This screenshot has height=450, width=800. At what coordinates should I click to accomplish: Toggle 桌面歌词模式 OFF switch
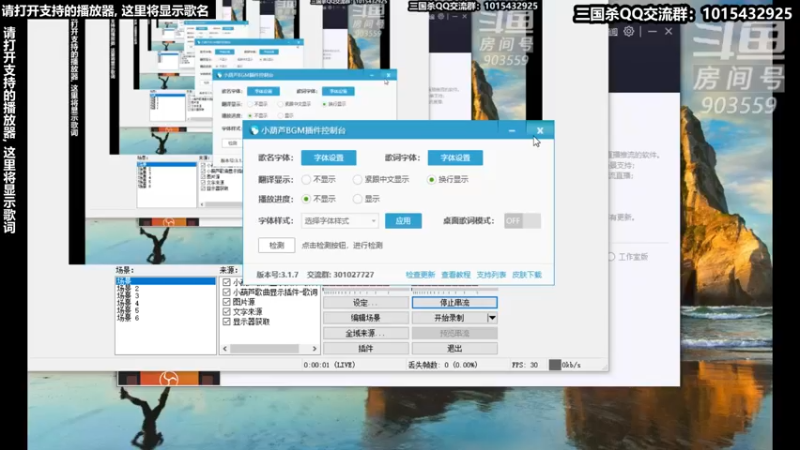tap(522, 221)
